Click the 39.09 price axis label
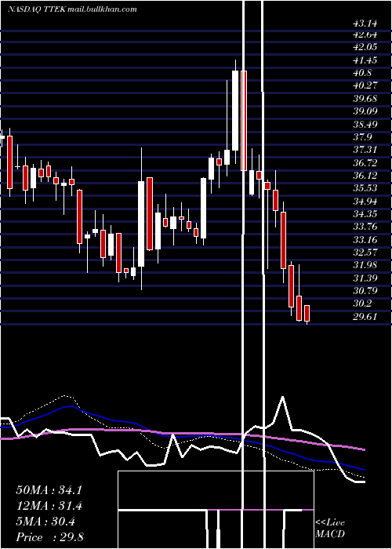The image size is (392, 549). click(x=365, y=111)
